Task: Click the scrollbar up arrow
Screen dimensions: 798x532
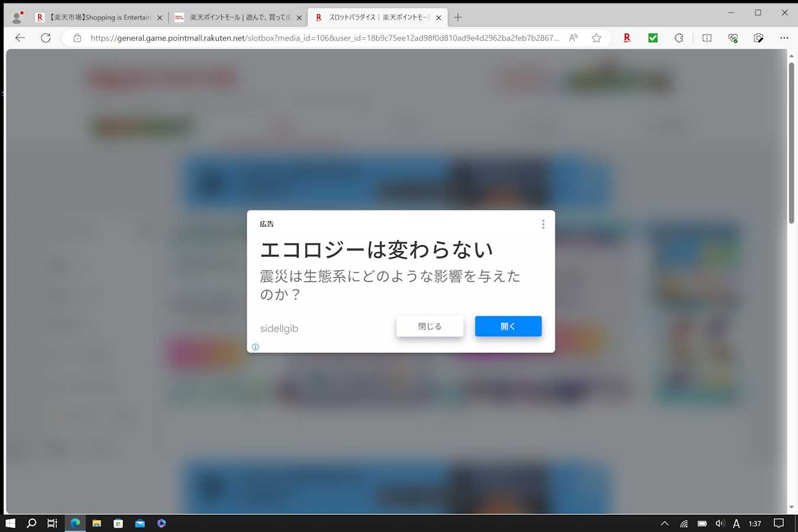Action: [791, 56]
